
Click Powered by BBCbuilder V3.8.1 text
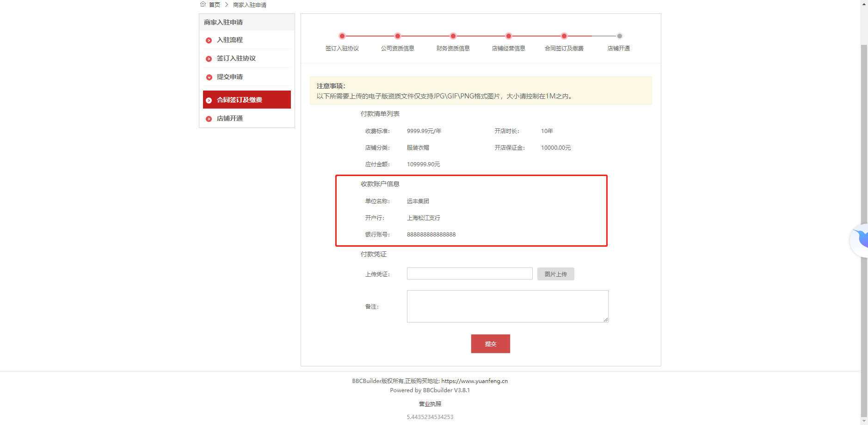click(x=430, y=390)
